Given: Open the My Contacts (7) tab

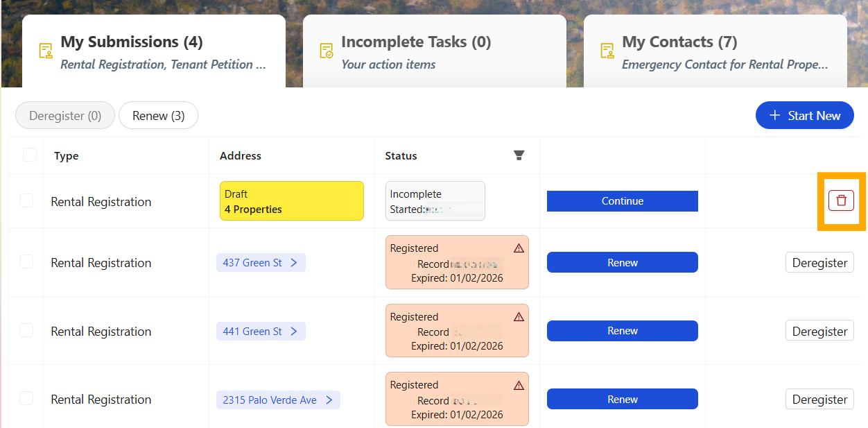Looking at the screenshot, I should click(x=715, y=51).
